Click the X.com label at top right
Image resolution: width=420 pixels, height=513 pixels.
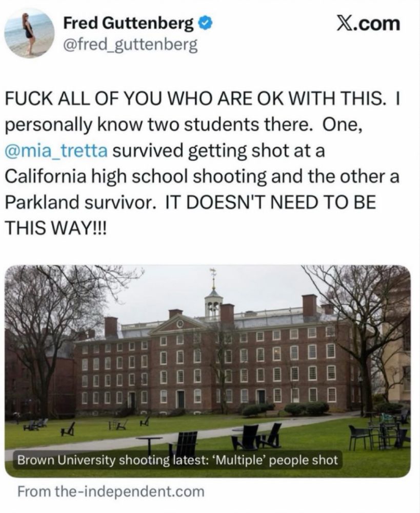[x=368, y=24]
